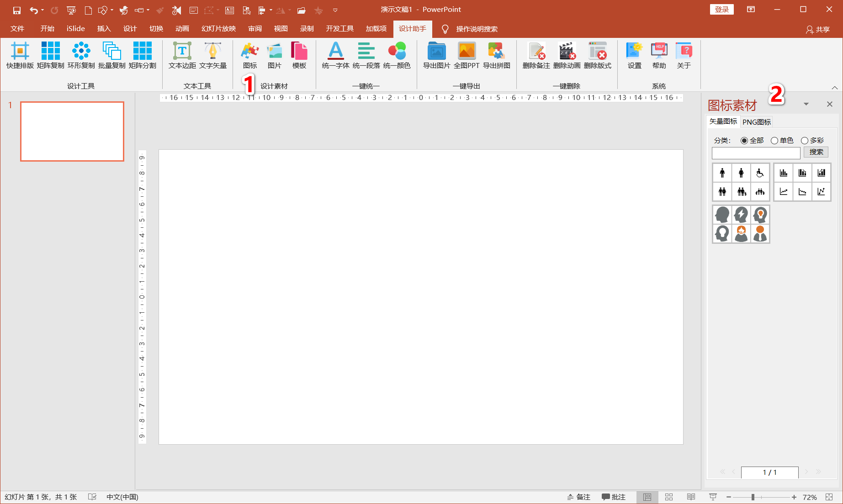The image size is (843, 504).
Task: Open the 图标素材 task pane options dropdown
Action: pyautogui.click(x=806, y=105)
